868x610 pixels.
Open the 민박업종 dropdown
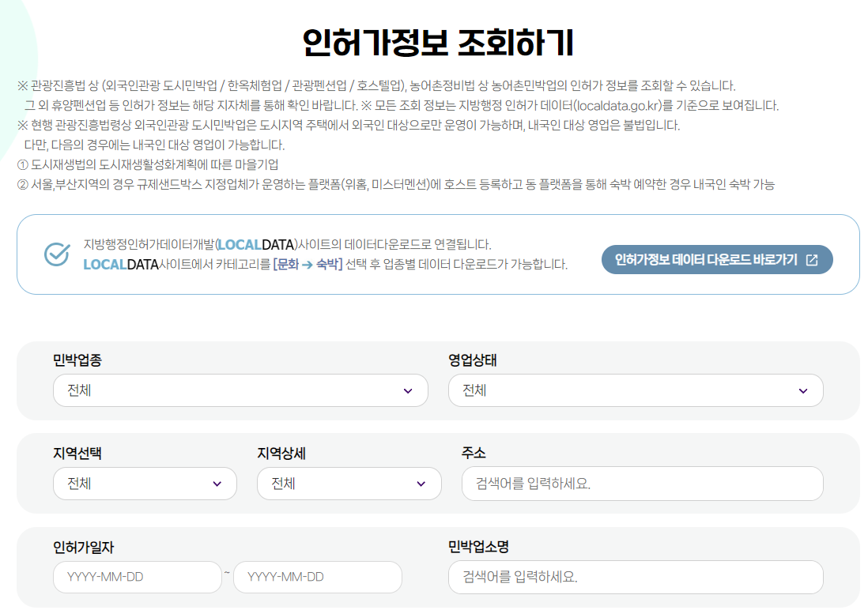(x=240, y=390)
